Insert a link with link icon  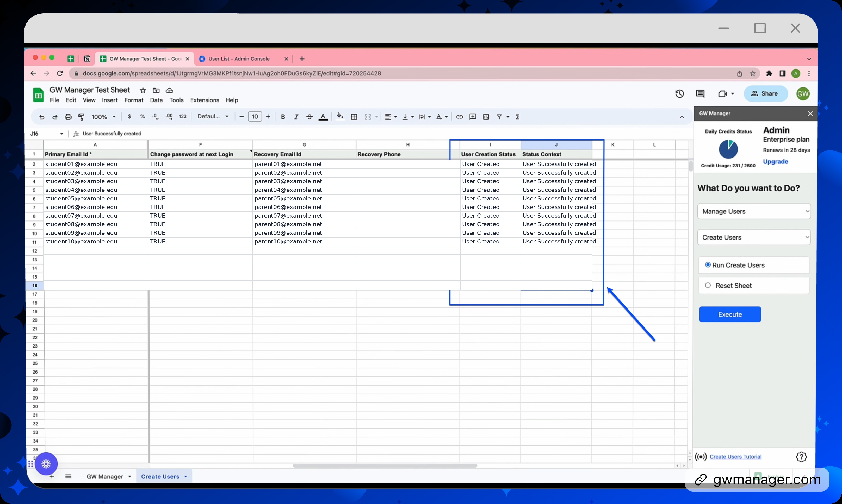tap(459, 117)
